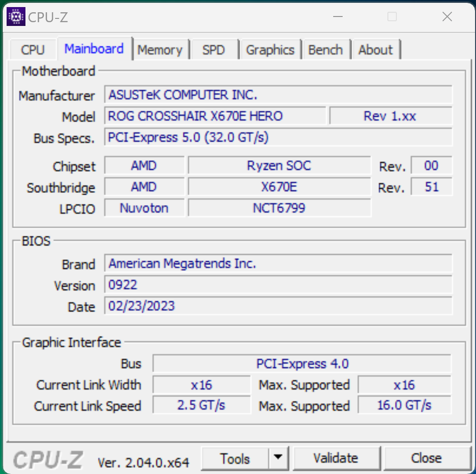
Task: Click the BIOS Version value 0922
Action: click(278, 285)
